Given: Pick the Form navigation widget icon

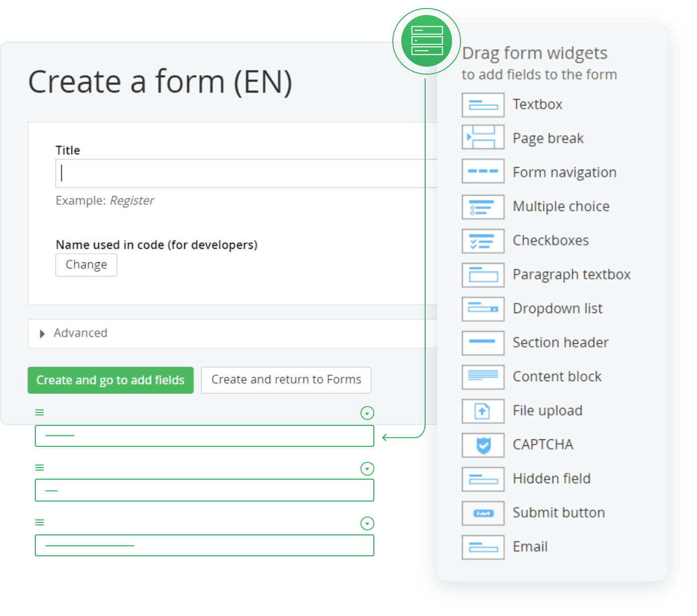Looking at the screenshot, I should (483, 171).
